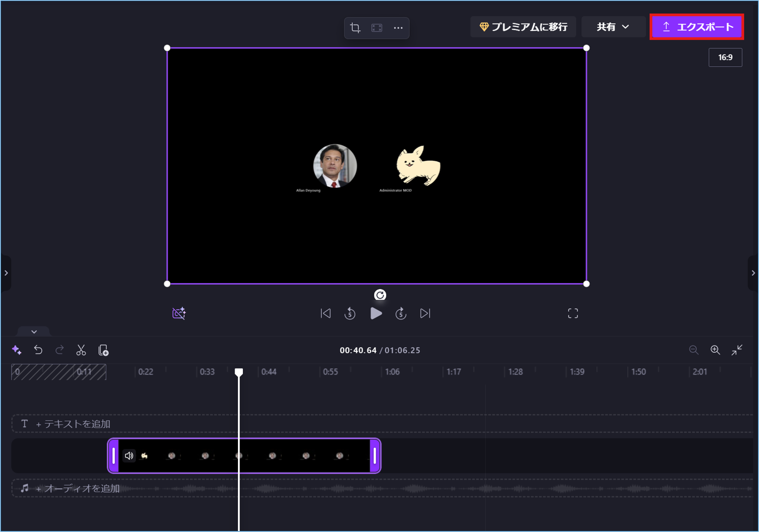Enter fullscreen preview mode
The width and height of the screenshot is (759, 532).
coord(573,313)
